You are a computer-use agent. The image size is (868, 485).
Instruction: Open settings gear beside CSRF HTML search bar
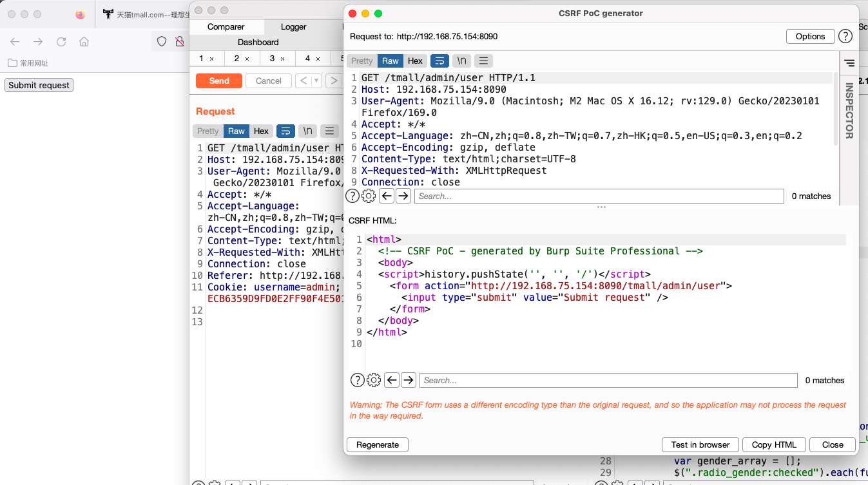(374, 380)
